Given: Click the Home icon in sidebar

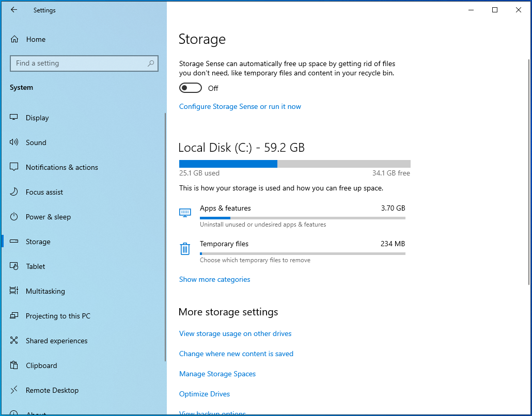Looking at the screenshot, I should click(14, 39).
